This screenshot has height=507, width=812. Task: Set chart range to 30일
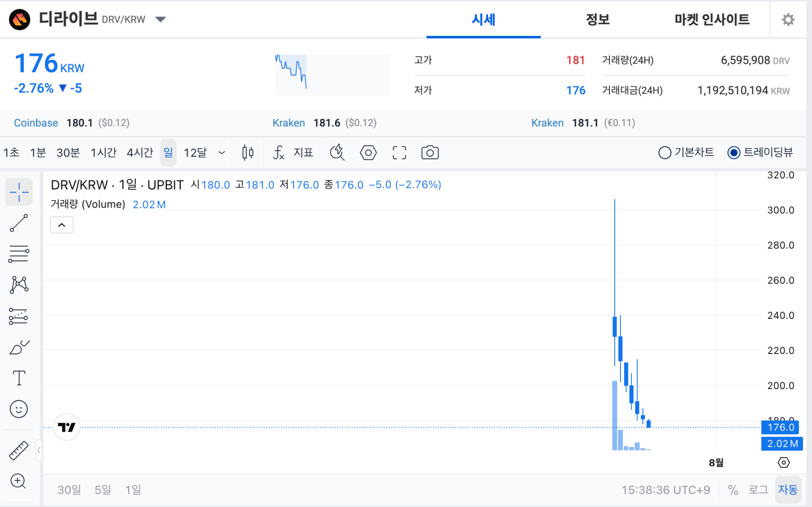click(x=69, y=490)
